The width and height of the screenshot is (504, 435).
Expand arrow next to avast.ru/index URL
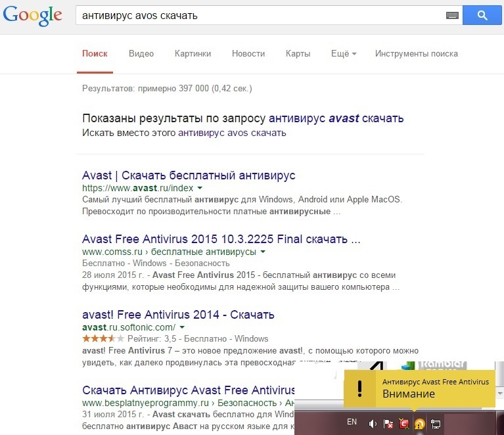200,188
